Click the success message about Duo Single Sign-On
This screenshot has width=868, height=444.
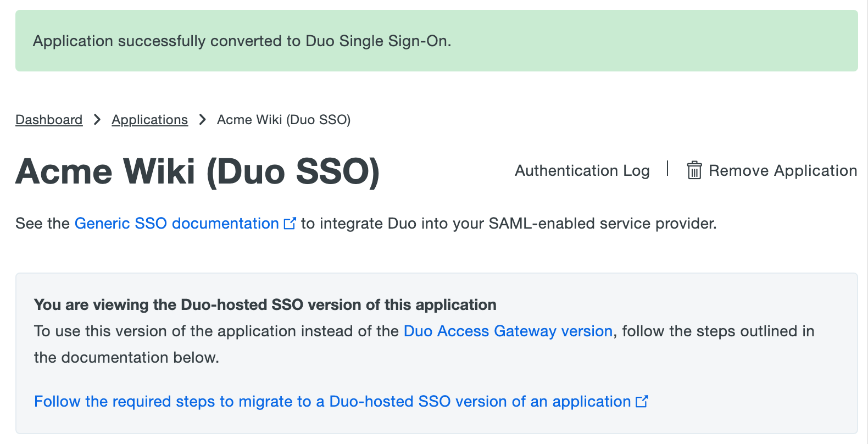pos(242,41)
